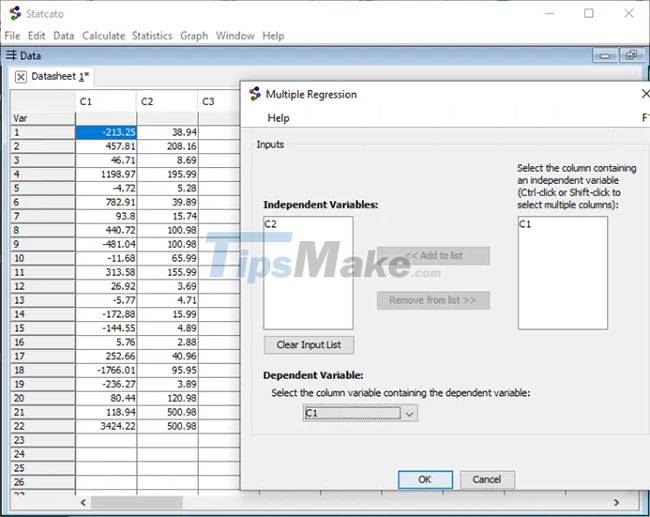Click column header C1
The width and height of the screenshot is (650, 517).
tap(106, 102)
